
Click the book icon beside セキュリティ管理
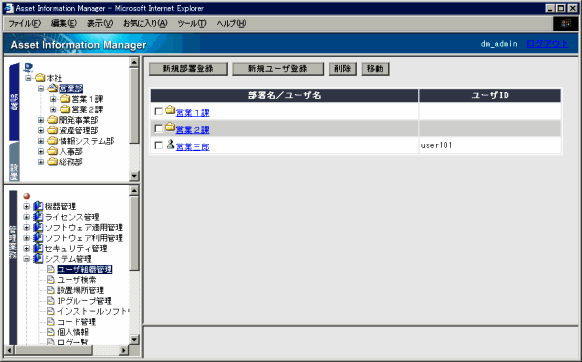click(38, 248)
